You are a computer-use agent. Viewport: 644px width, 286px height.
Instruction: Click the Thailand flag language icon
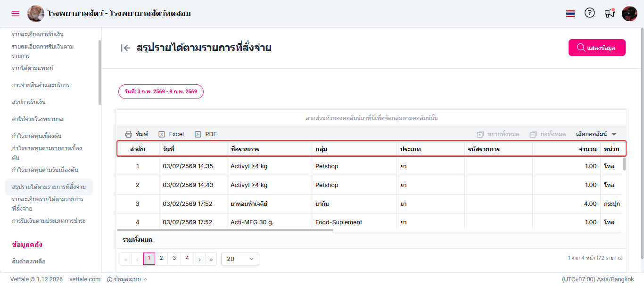[x=570, y=14]
